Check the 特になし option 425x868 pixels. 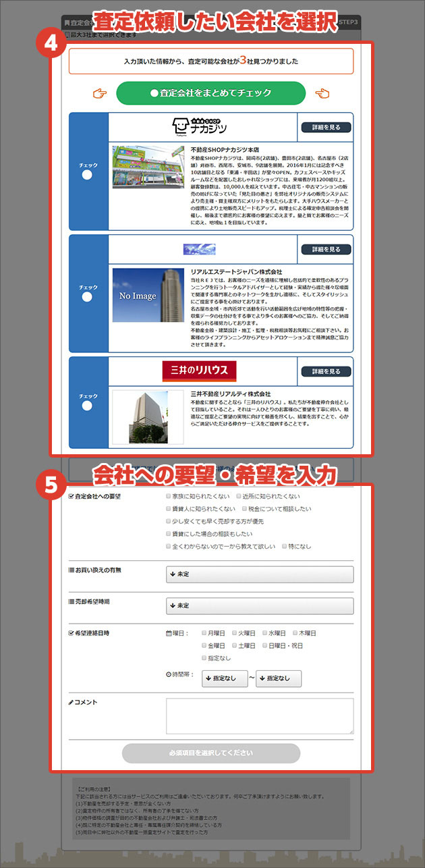(285, 546)
